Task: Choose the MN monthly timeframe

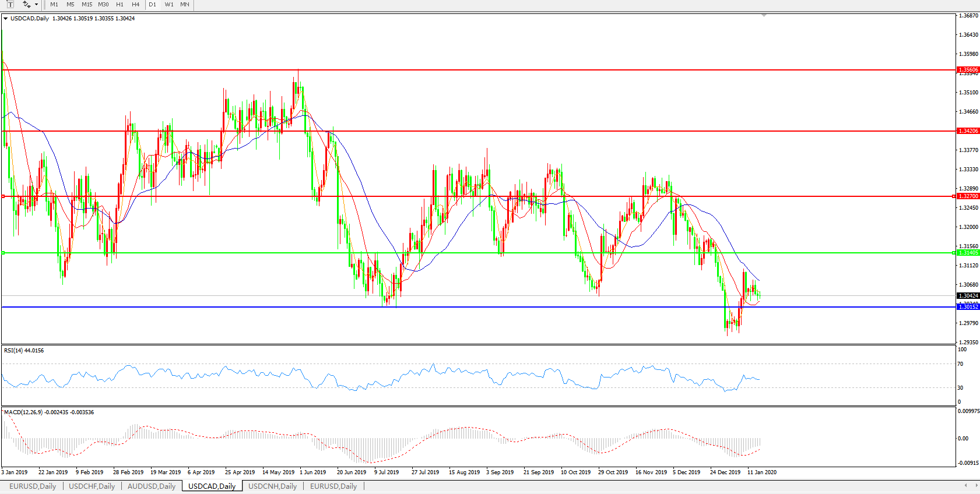Action: (185, 5)
